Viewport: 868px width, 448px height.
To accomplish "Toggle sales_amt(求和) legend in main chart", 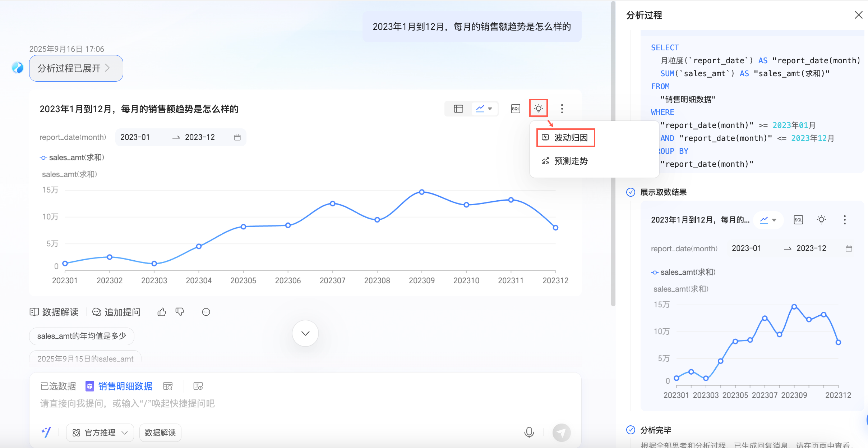I will pos(72,157).
